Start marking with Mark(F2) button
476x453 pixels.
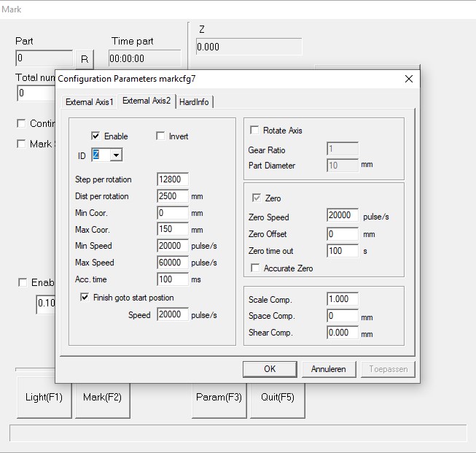(x=102, y=398)
